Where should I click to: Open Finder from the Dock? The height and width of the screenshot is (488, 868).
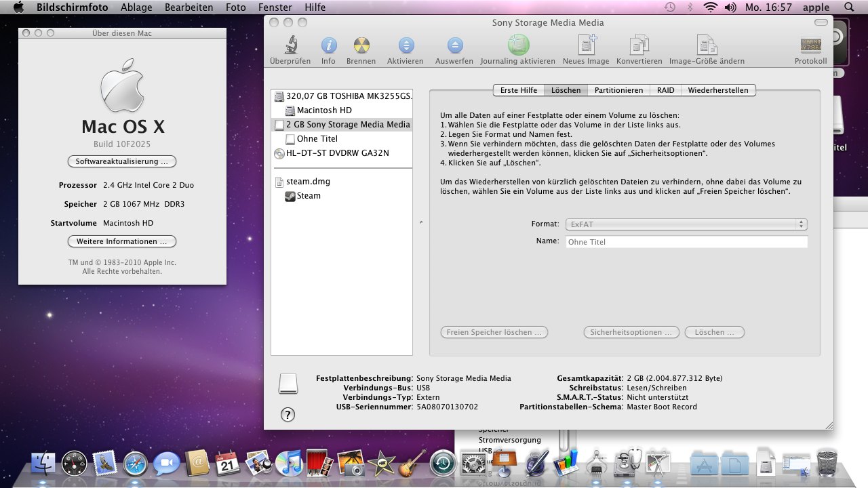(43, 463)
